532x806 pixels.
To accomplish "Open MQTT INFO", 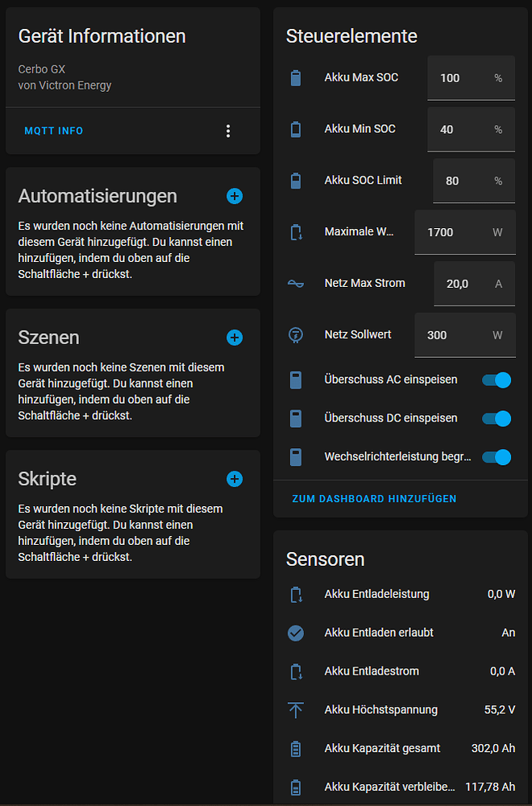I will (54, 131).
